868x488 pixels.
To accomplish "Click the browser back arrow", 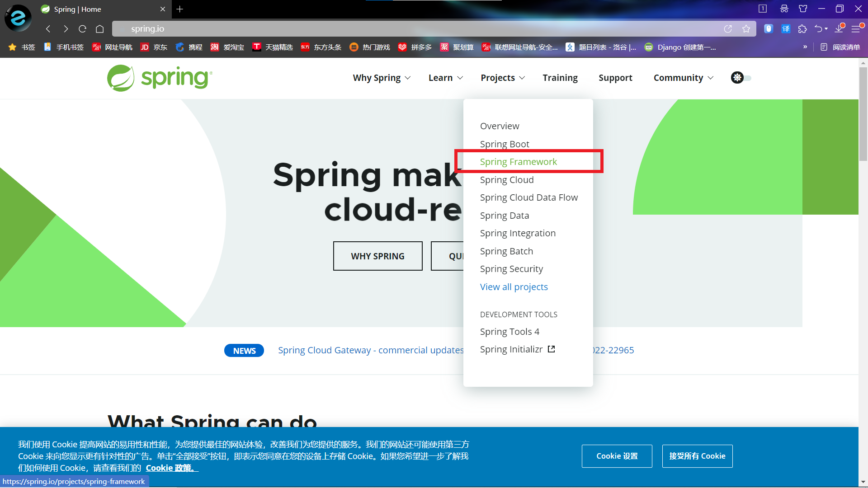I will (x=48, y=29).
